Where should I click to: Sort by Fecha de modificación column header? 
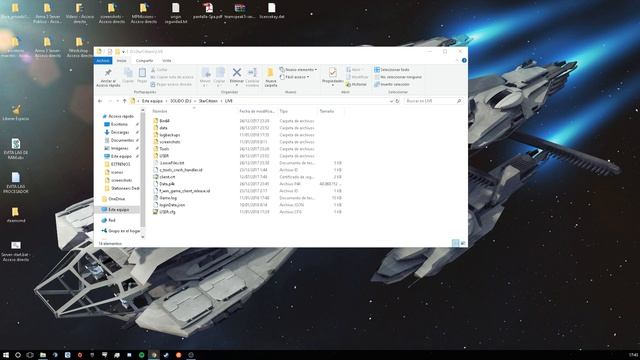point(257,111)
